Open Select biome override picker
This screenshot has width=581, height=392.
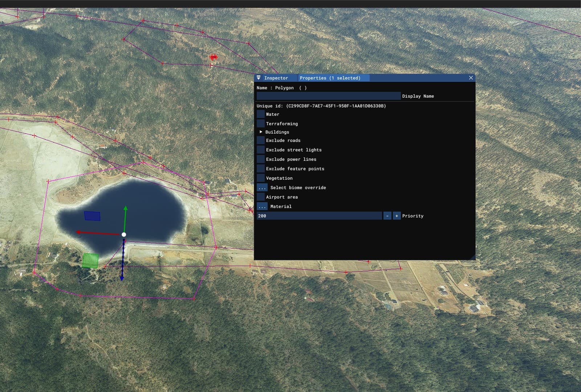click(262, 187)
